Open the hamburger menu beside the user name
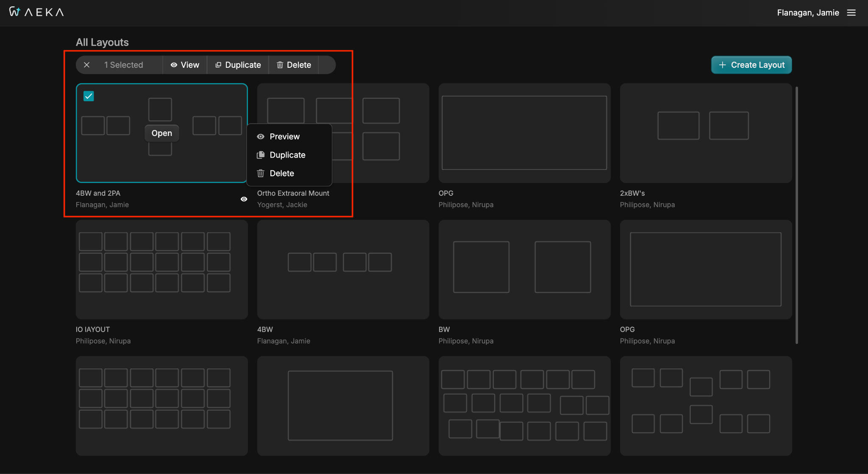This screenshot has height=474, width=868. pyautogui.click(x=851, y=13)
